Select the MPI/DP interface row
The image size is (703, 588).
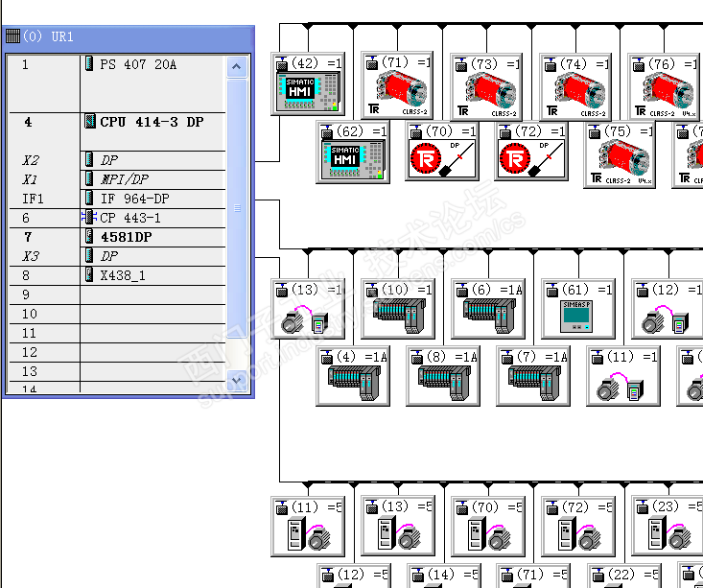pyautogui.click(x=117, y=179)
